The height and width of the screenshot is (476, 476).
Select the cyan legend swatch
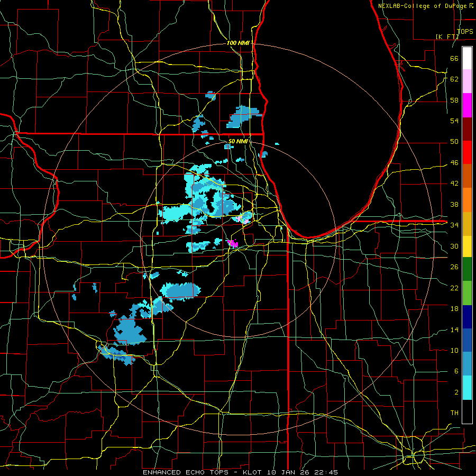click(x=467, y=388)
